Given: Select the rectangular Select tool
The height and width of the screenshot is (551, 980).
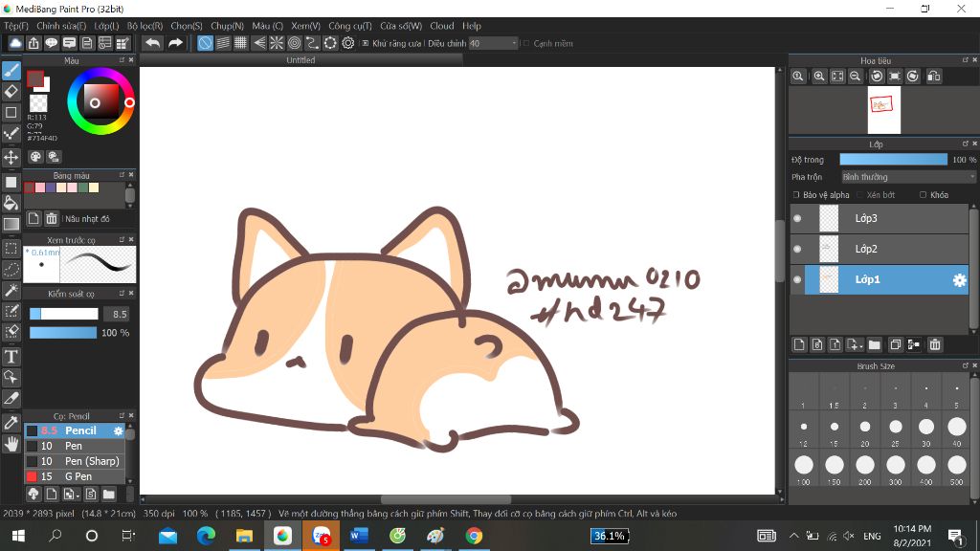Looking at the screenshot, I should pos(11,248).
